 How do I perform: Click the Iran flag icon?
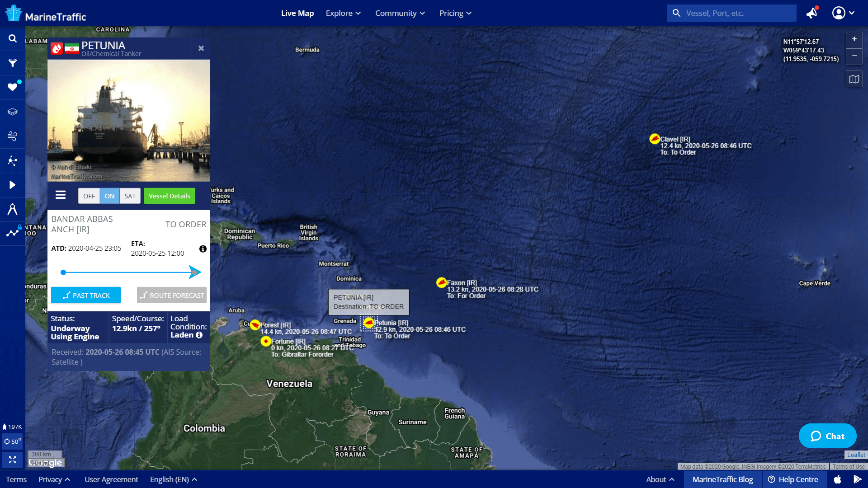click(72, 48)
